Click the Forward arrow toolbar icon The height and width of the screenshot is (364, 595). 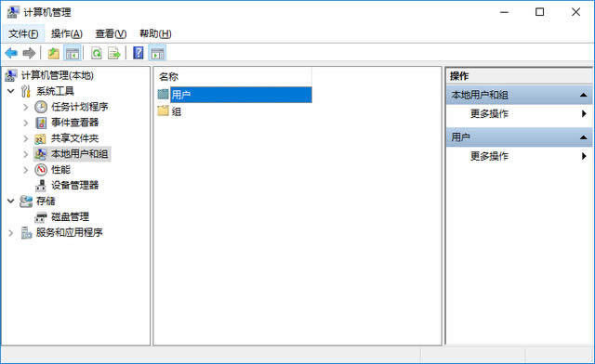pyautogui.click(x=29, y=53)
